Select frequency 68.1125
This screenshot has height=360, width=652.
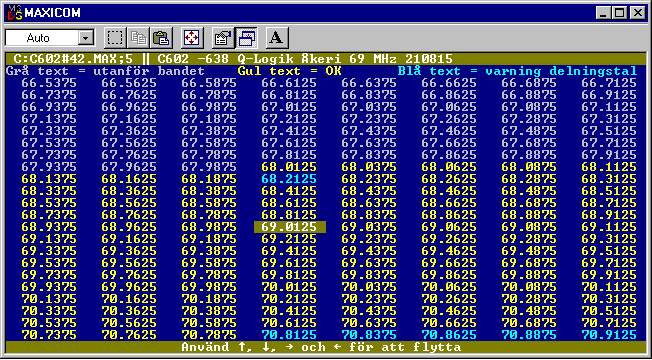[609, 167]
